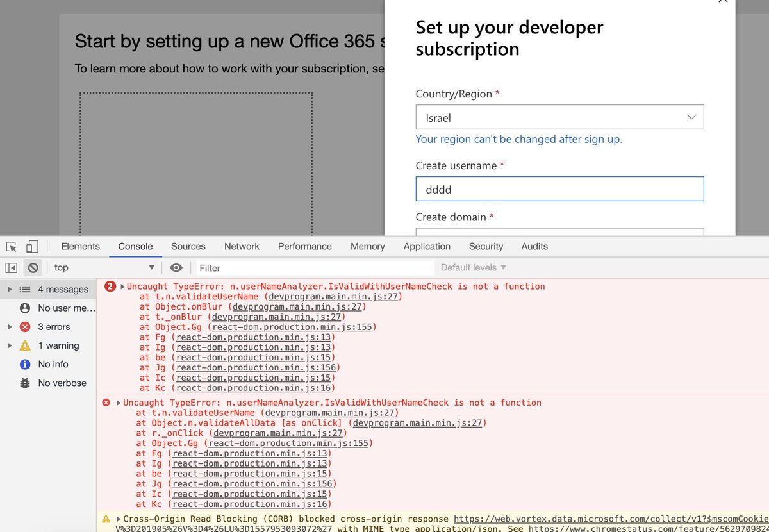Click the Create username field containing dddd
The height and width of the screenshot is (532, 769).
tap(559, 189)
